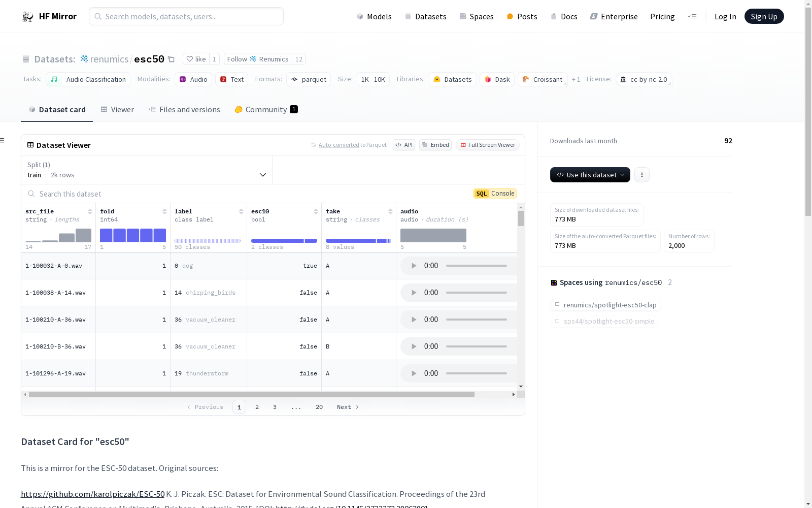Open Embed dataset viewer option
This screenshot has height=508, width=812.
pos(435,145)
